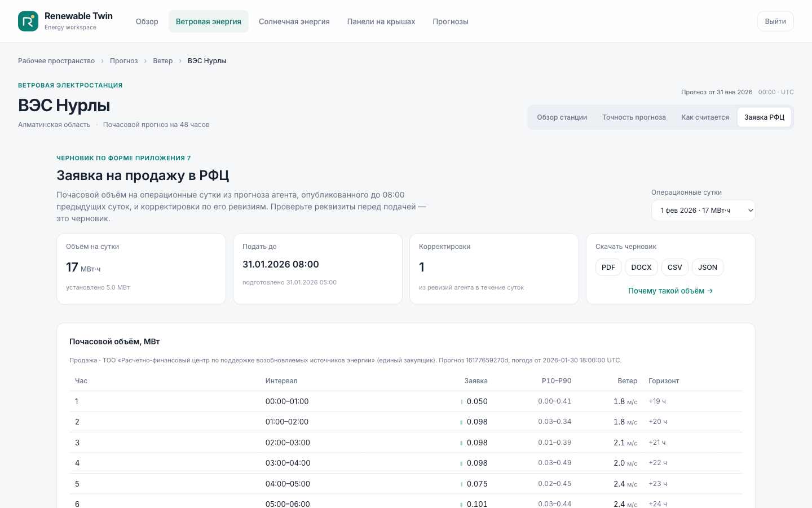812x508 pixels.
Task: Open the Обзор navigation tab
Action: (147, 21)
